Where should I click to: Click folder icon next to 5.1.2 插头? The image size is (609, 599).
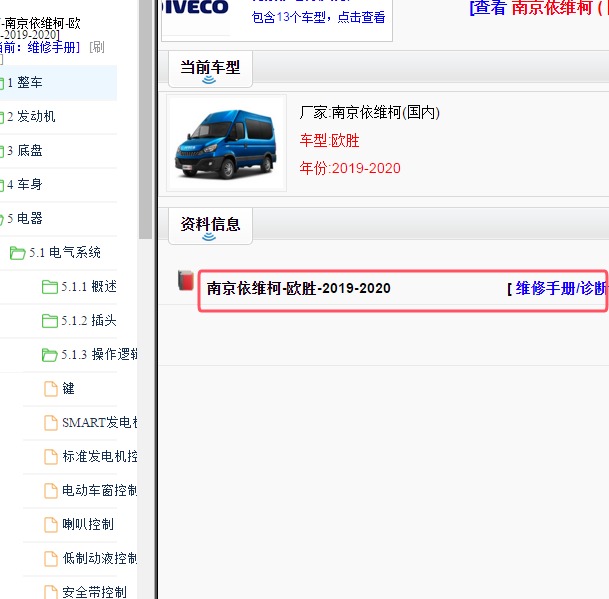[x=50, y=321]
